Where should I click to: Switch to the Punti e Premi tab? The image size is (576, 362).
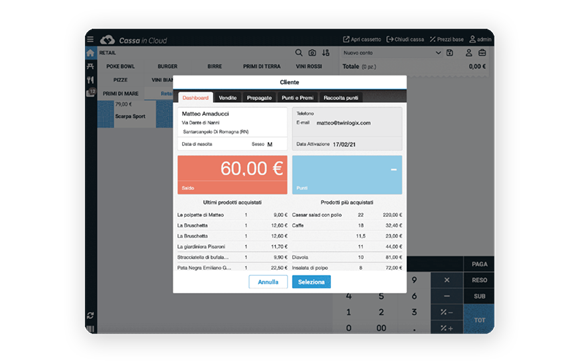pyautogui.click(x=298, y=98)
